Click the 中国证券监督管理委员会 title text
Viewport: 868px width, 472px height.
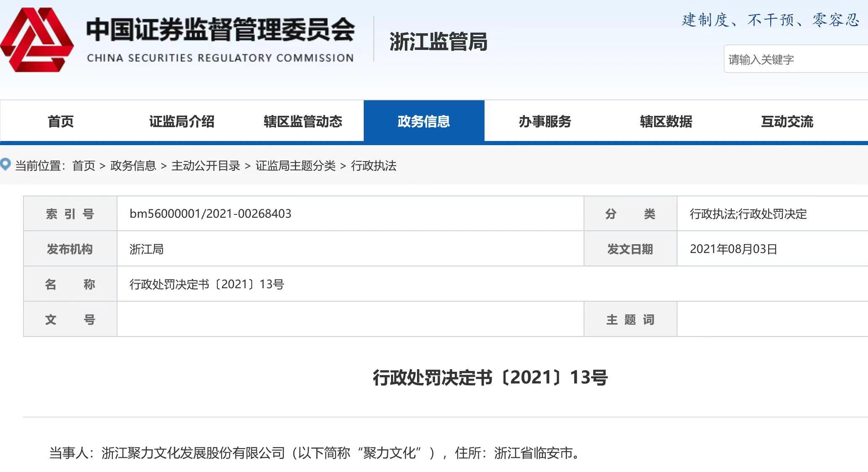[x=220, y=30]
